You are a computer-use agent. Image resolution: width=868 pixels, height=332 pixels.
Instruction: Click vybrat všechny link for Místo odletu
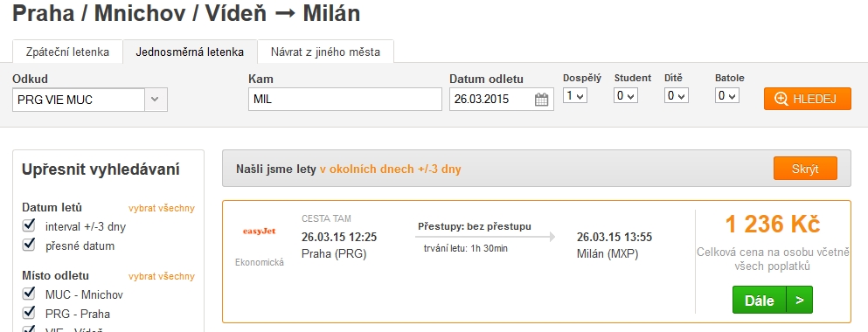tap(162, 276)
